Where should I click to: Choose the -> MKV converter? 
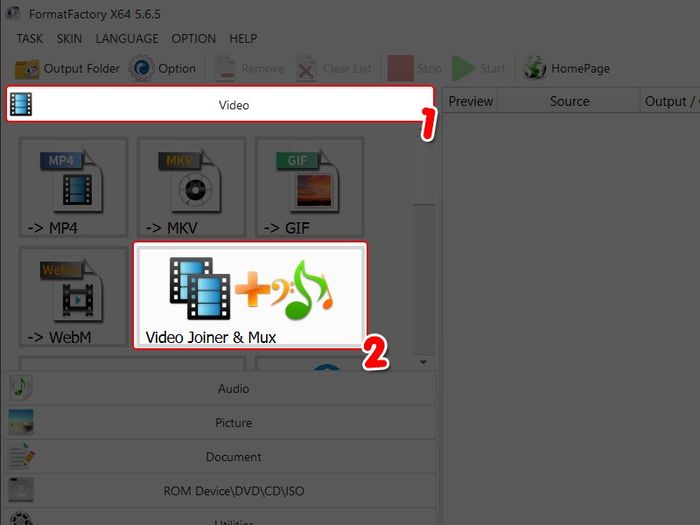192,187
